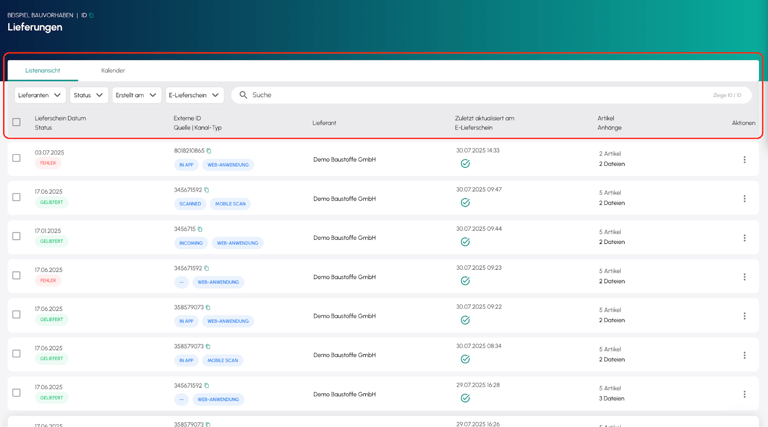Tick the checkbox for the 03.07.2025 delivery
Viewport: 768px width, 427px height.
coord(16,158)
